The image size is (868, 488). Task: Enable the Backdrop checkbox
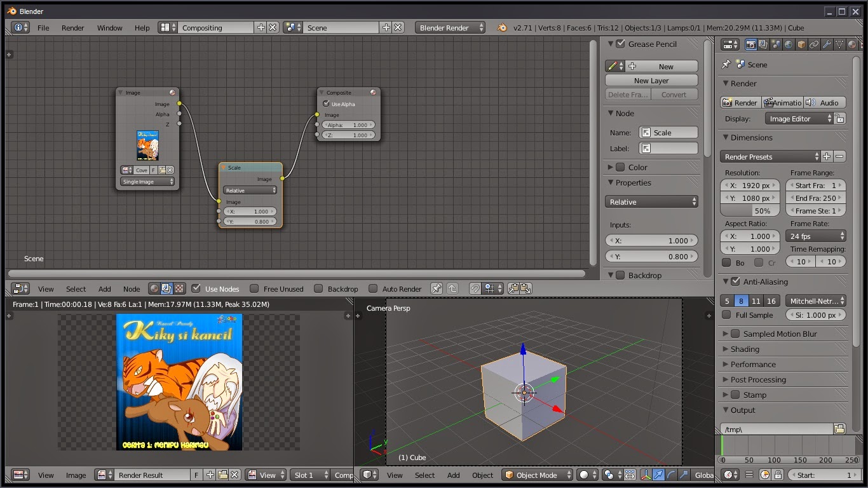pos(319,288)
